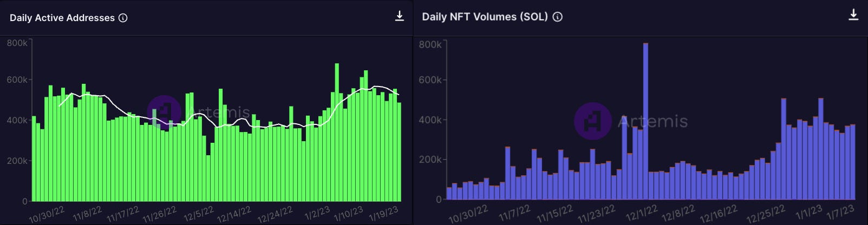The image size is (868, 225).
Task: Click the 600k label on Active Addresses axis
Action: [17, 80]
